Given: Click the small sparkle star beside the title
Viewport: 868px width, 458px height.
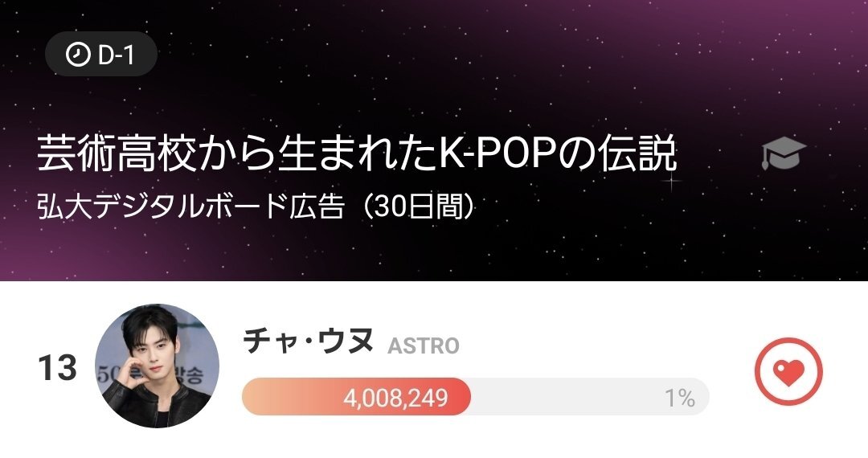Looking at the screenshot, I should click(x=671, y=182).
